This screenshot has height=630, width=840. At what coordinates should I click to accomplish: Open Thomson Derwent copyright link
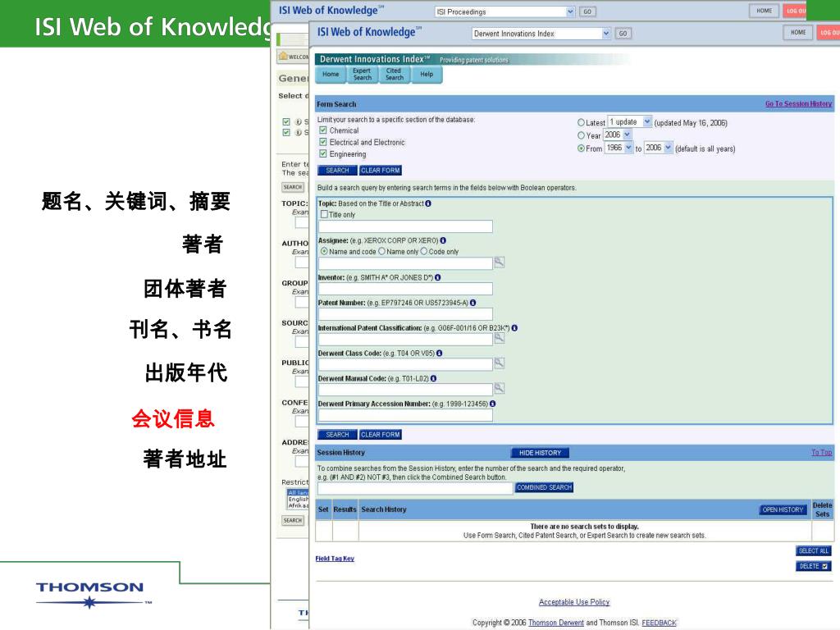point(556,623)
